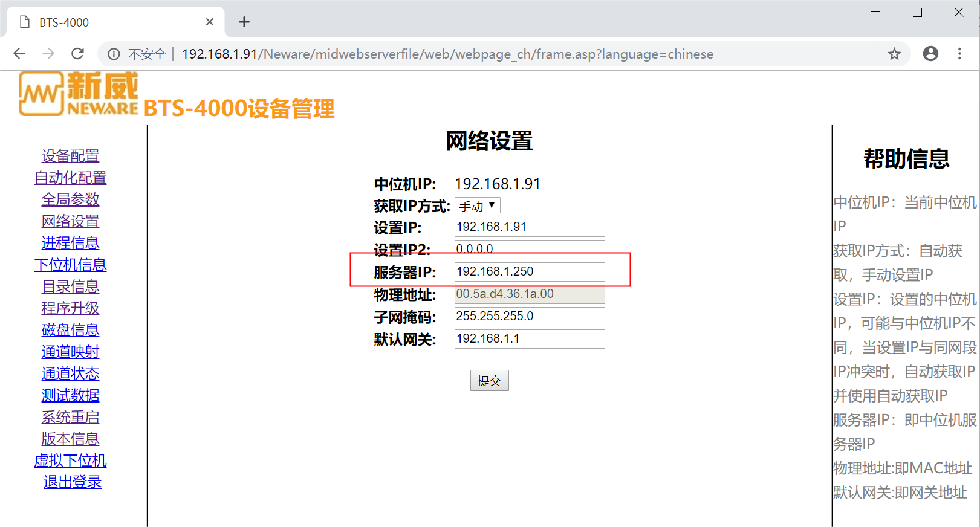Click the 服务器IP: label
Viewport: 980px width, 527px height.
405,273
